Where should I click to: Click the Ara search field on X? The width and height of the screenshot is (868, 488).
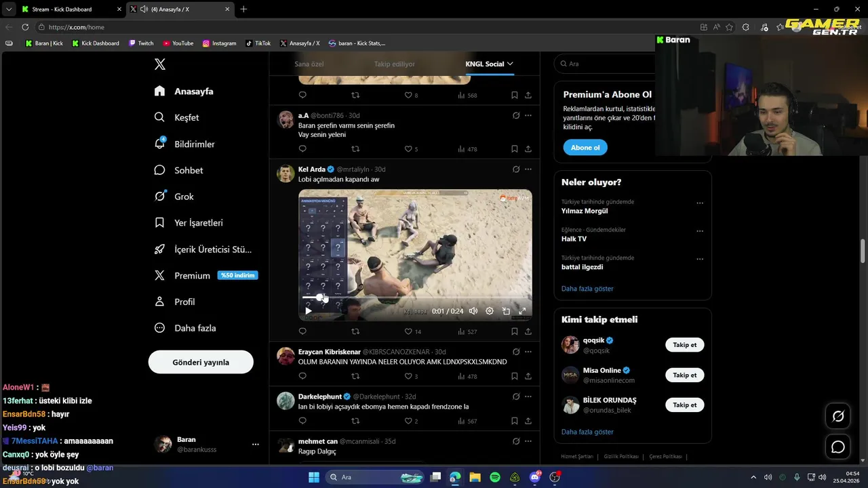click(604, 64)
